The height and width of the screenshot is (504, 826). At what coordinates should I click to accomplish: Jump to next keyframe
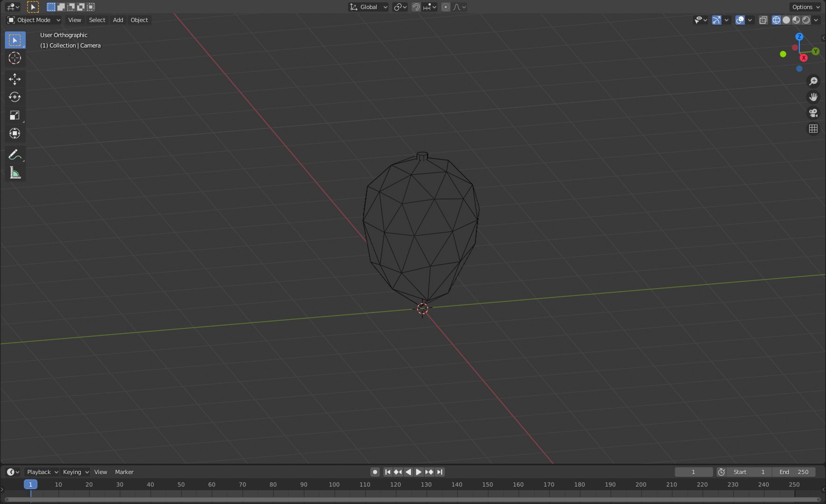pyautogui.click(x=429, y=472)
